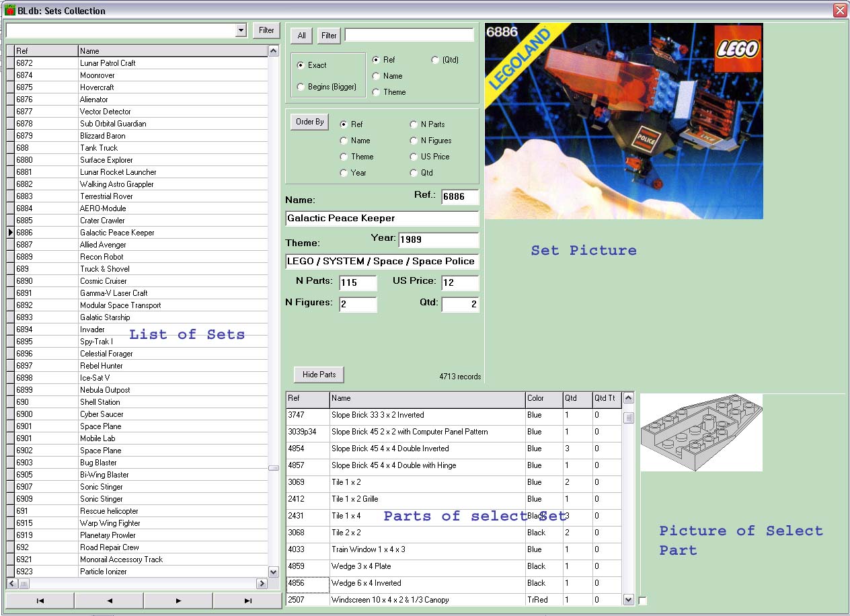Click the sets list horizontal scroll thumb
The height and width of the screenshot is (616, 850).
24,583
